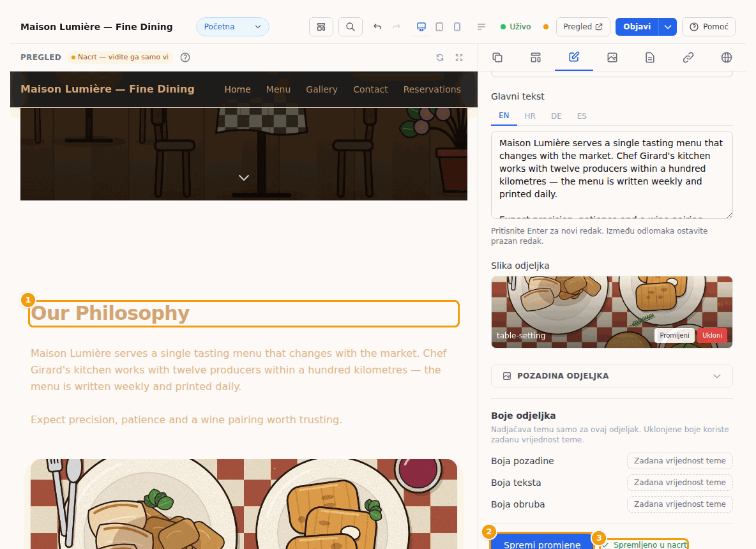Open the search magnifier tool
This screenshot has width=756, height=549.
point(350,27)
